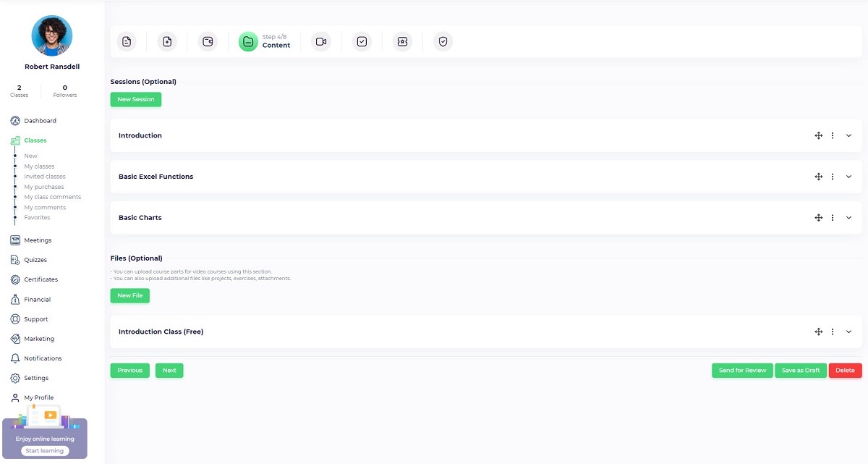This screenshot has width=868, height=464.
Task: Click Robert Ransdell's profile avatar
Action: pos(52,35)
